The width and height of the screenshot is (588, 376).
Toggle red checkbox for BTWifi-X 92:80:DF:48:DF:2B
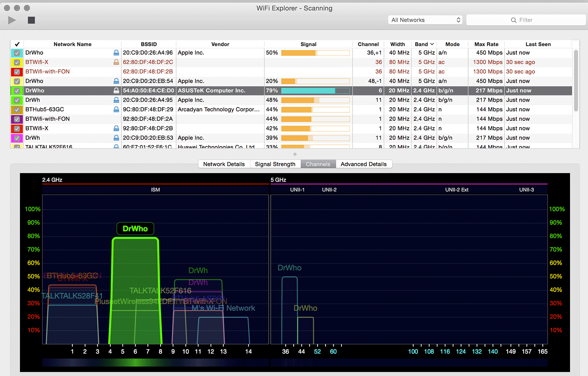click(17, 129)
